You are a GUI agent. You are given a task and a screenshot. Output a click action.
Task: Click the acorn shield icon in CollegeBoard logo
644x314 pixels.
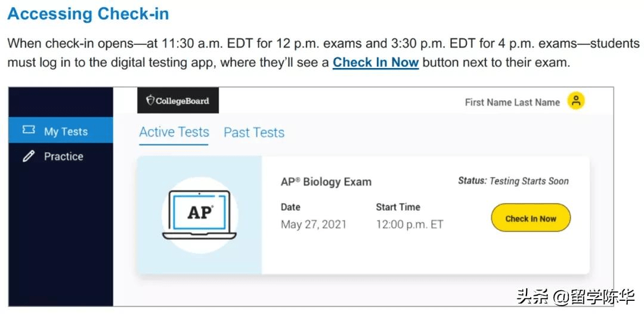pyautogui.click(x=150, y=100)
